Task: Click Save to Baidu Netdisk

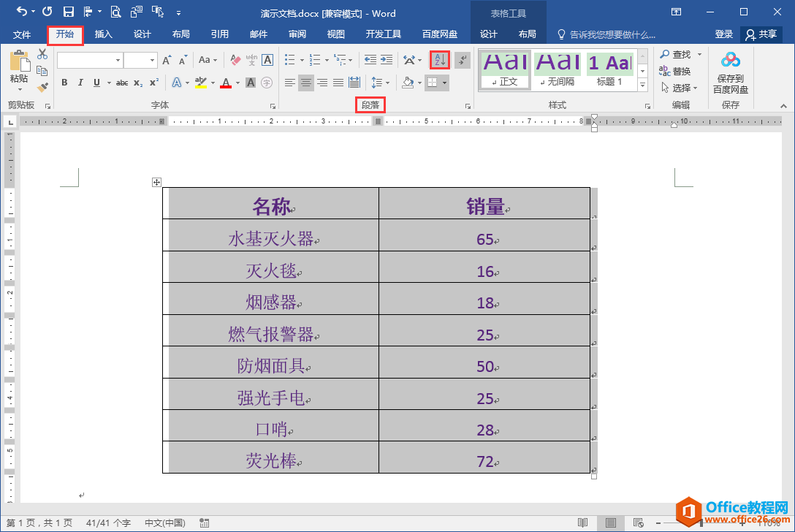Action: coord(730,72)
